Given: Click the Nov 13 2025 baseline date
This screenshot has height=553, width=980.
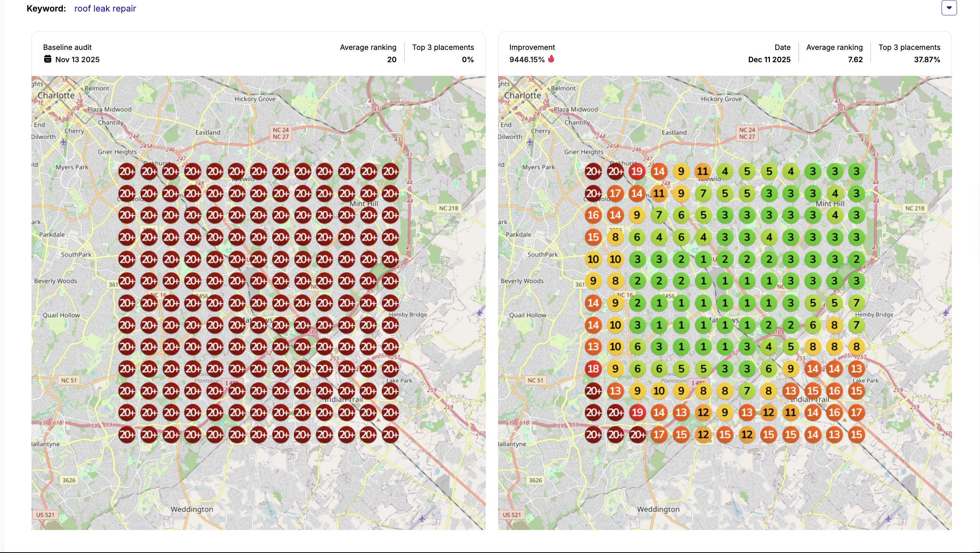Looking at the screenshot, I should point(77,60).
